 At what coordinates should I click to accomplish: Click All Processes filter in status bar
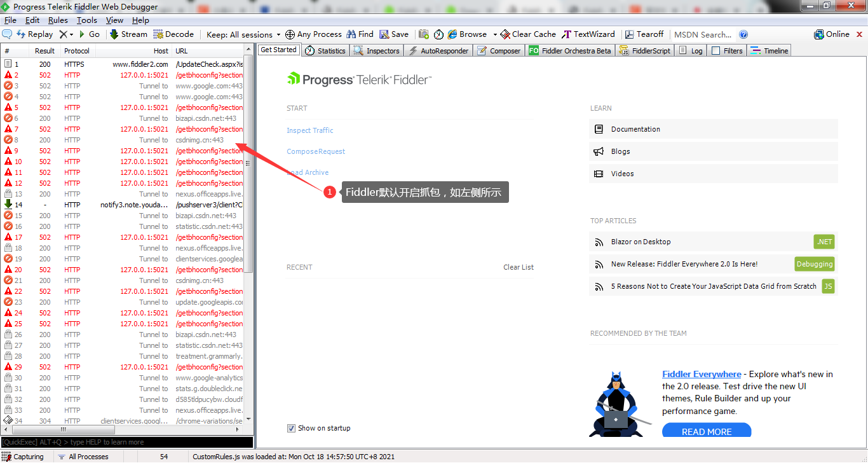(83, 457)
